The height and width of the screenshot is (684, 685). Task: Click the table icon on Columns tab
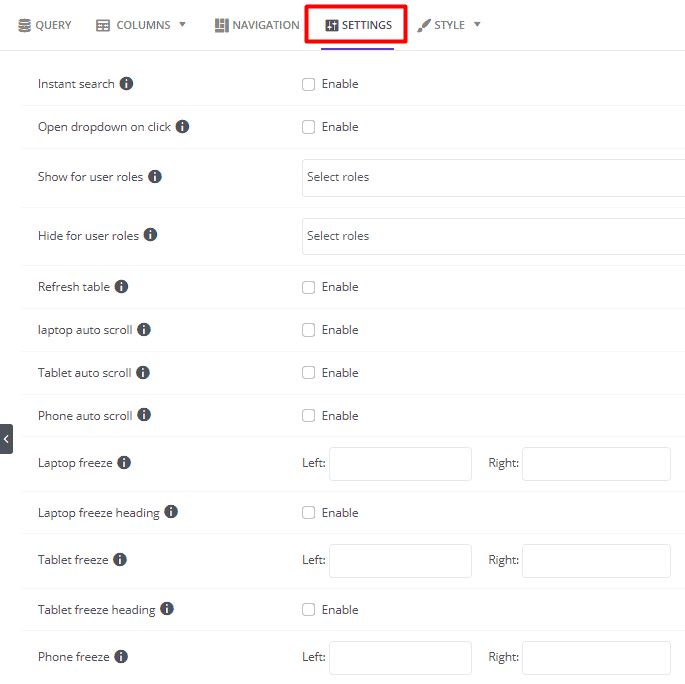pyautogui.click(x=103, y=25)
